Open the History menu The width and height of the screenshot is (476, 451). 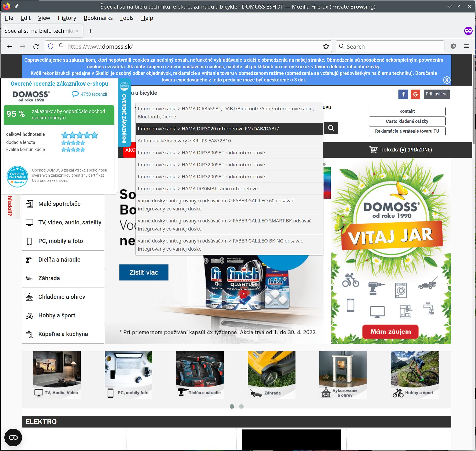[67, 18]
